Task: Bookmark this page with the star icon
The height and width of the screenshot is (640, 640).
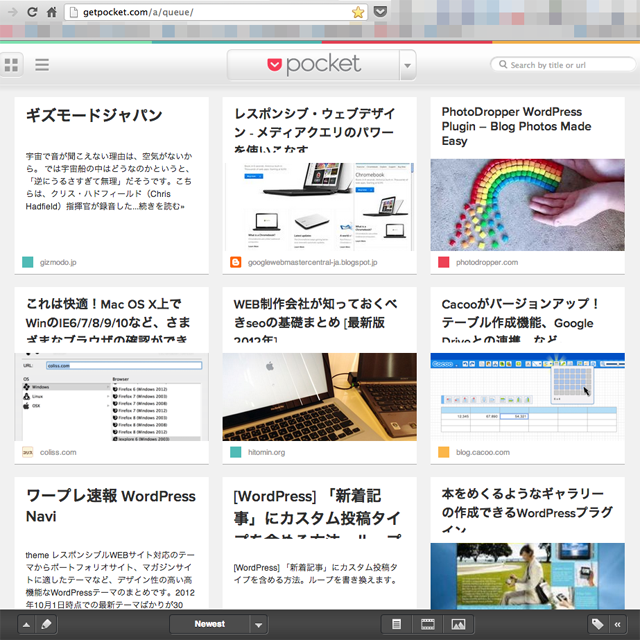Action: (358, 13)
